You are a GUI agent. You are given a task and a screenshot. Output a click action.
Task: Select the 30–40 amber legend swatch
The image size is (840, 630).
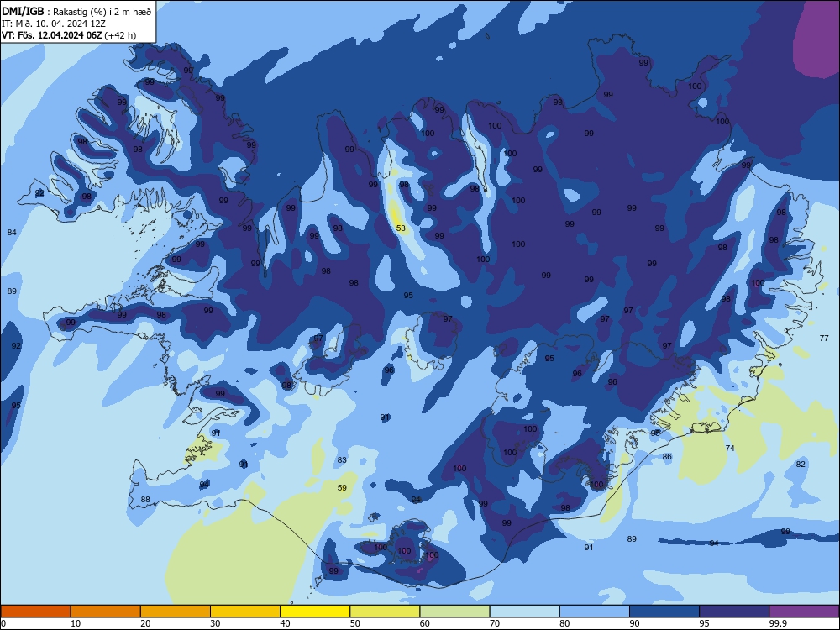245,612
